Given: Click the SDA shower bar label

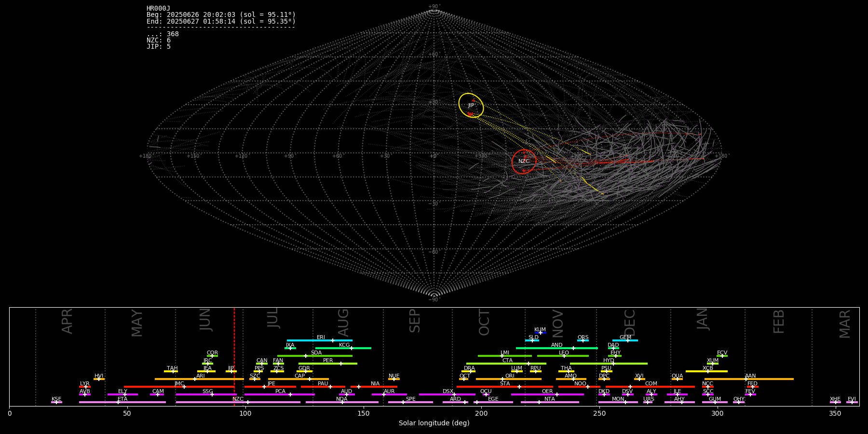Looking at the screenshot, I should (x=316, y=353).
